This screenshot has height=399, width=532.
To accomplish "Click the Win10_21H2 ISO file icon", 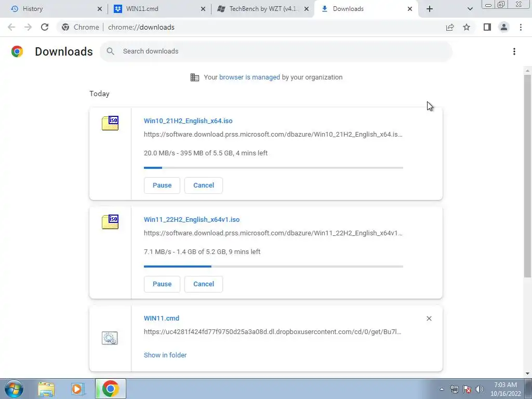I will [110, 123].
